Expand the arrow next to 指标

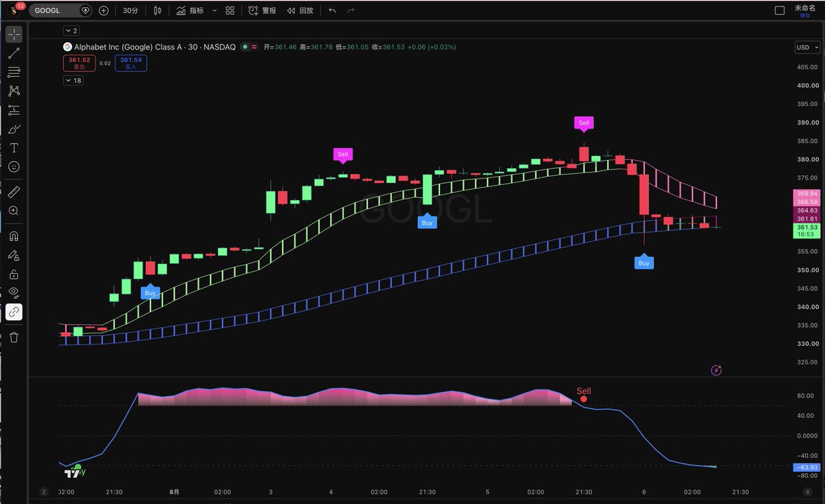(x=214, y=11)
